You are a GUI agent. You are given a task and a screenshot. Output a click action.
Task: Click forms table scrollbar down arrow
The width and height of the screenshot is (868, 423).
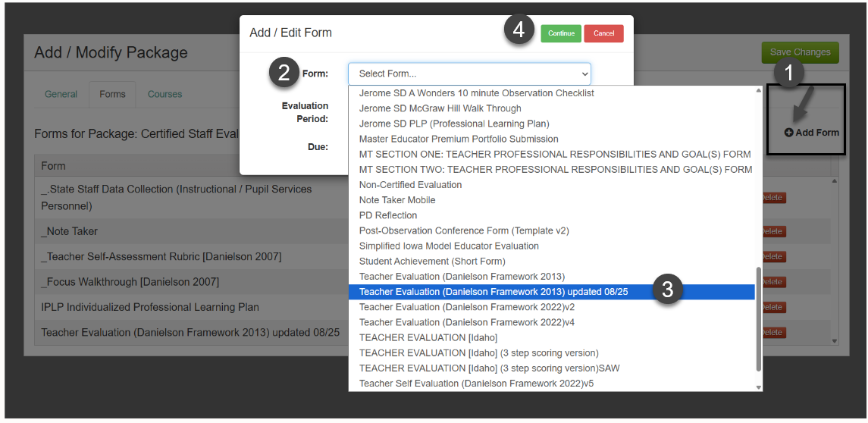835,341
